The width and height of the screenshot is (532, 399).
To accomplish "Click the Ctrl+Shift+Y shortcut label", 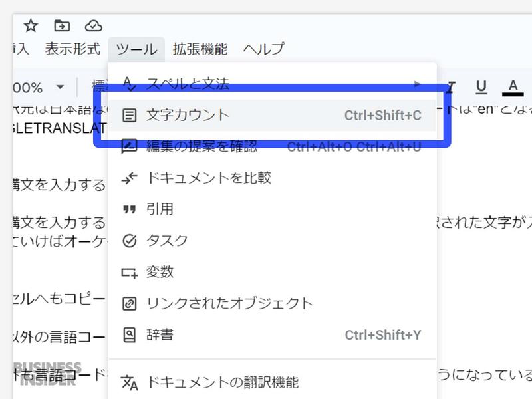I will click(383, 335).
